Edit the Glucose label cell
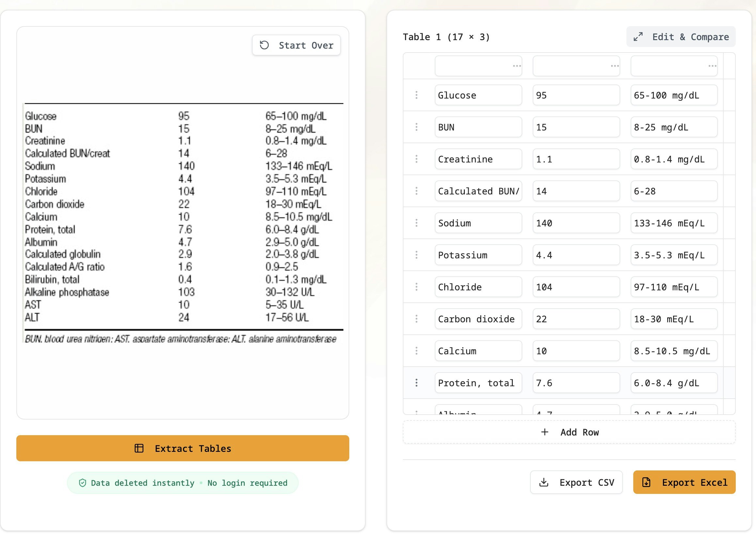The height and width of the screenshot is (535, 756). pos(478,95)
